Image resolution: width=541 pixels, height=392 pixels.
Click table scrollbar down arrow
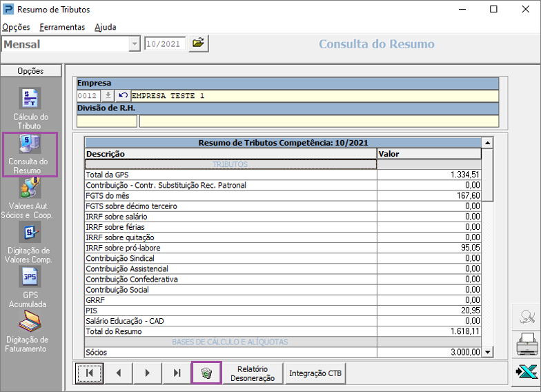pos(487,352)
